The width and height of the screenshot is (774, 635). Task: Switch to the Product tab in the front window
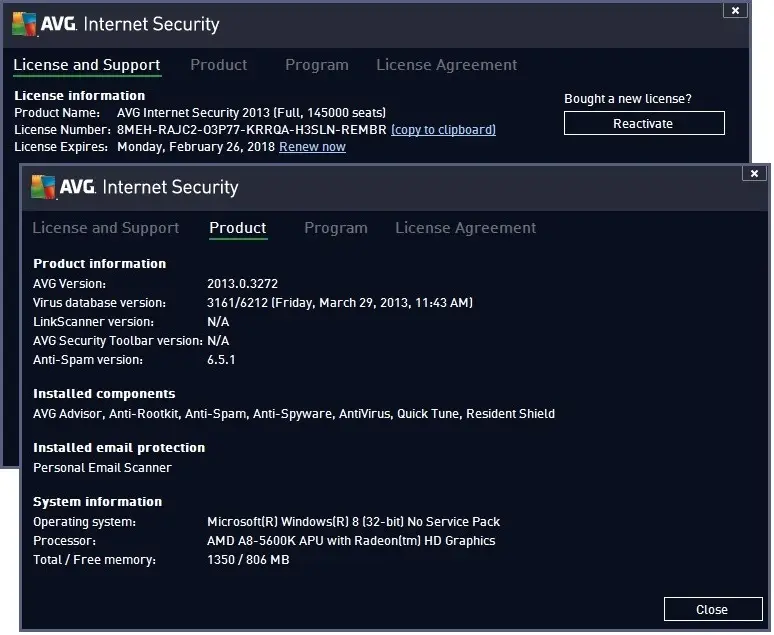(238, 228)
